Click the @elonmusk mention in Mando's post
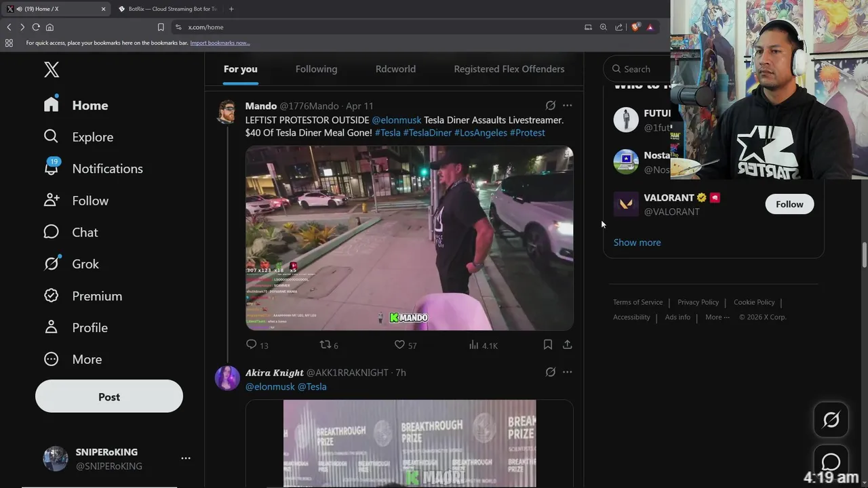The width and height of the screenshot is (868, 488). pyautogui.click(x=397, y=120)
